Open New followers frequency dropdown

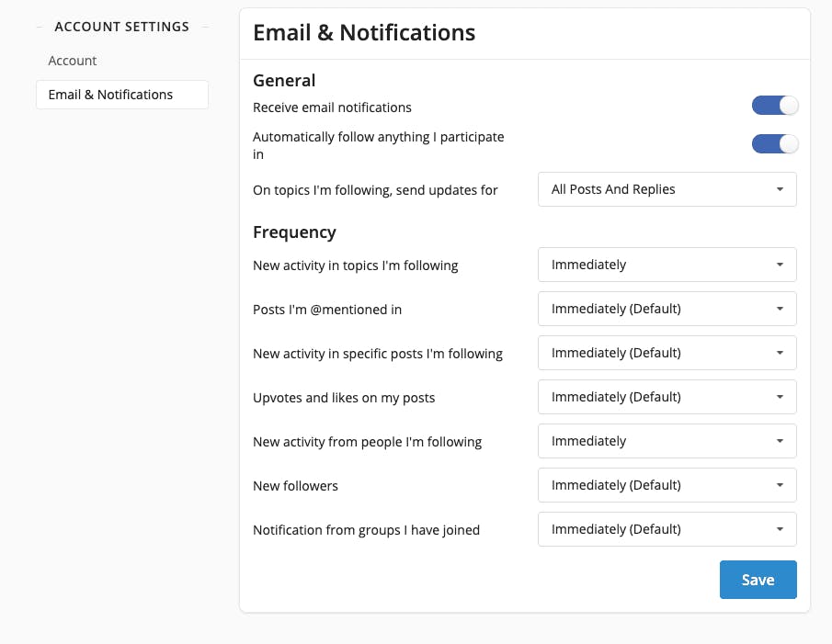[x=667, y=485]
